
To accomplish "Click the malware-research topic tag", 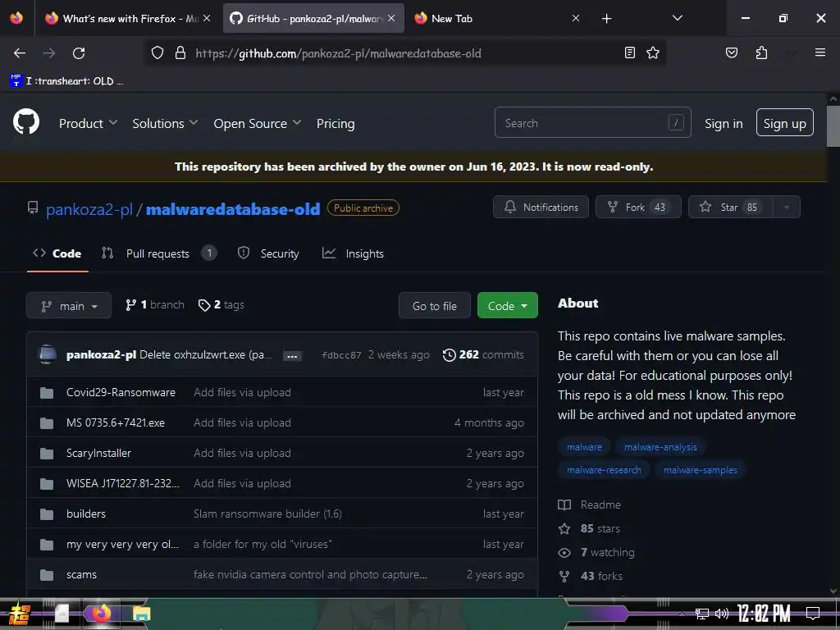I will (x=604, y=470).
